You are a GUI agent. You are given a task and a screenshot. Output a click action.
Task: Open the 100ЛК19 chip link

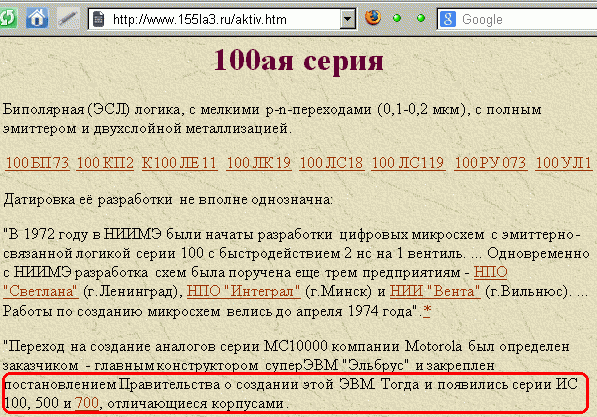pyautogui.click(x=259, y=163)
